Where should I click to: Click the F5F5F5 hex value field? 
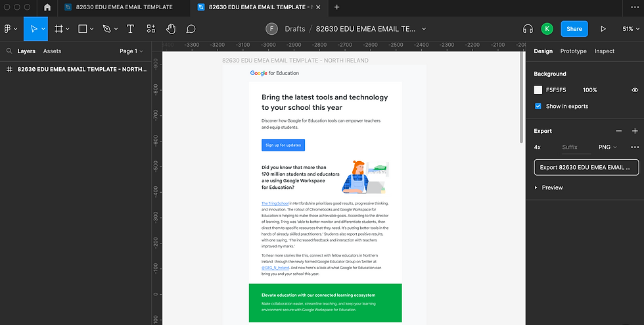coord(556,90)
